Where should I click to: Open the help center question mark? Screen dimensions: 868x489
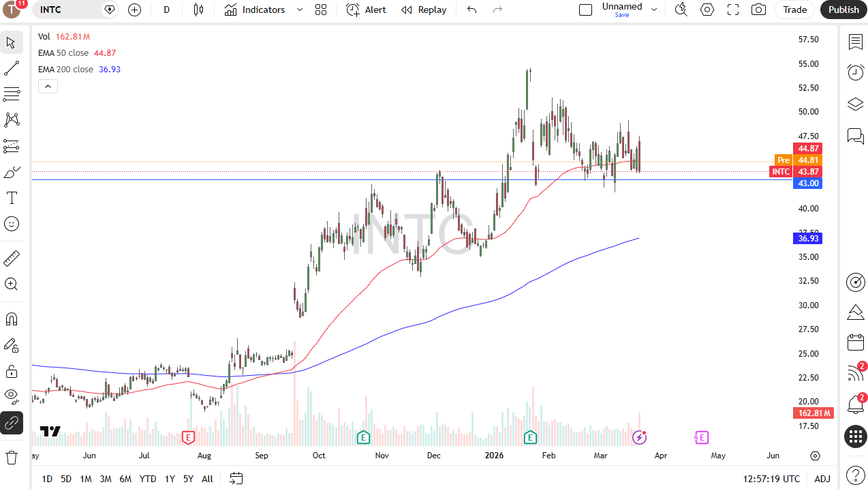pyautogui.click(x=856, y=475)
